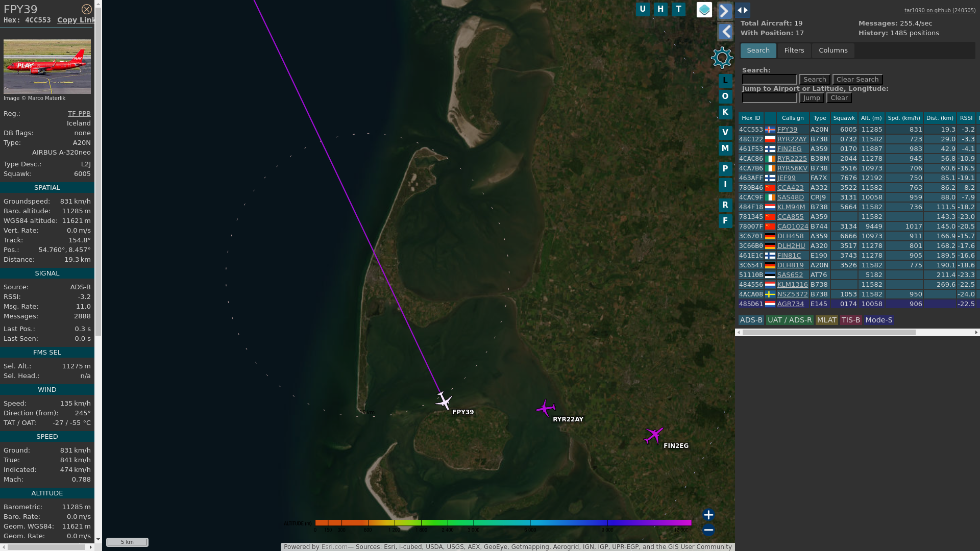Image resolution: width=980 pixels, height=551 pixels.
Task: Toggle the K map button
Action: 725,112
